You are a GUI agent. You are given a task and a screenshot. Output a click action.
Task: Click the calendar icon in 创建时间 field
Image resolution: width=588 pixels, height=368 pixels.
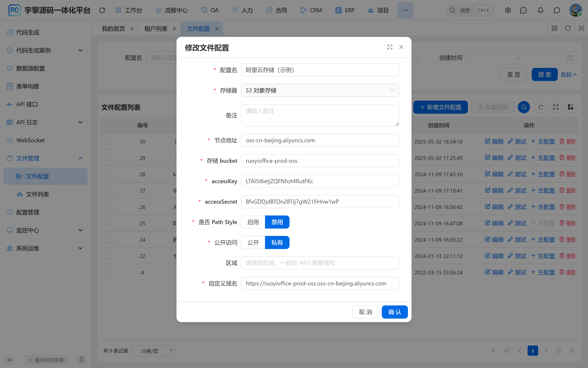coord(570,58)
